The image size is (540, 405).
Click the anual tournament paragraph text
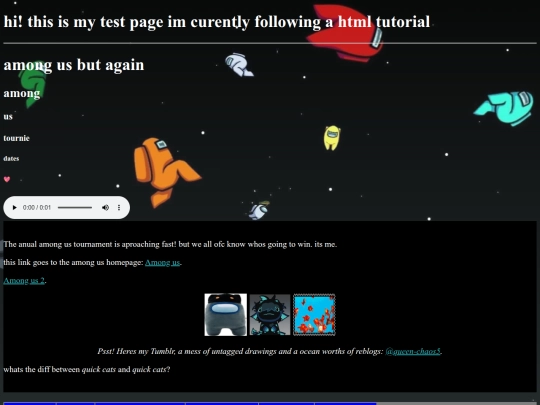click(170, 245)
